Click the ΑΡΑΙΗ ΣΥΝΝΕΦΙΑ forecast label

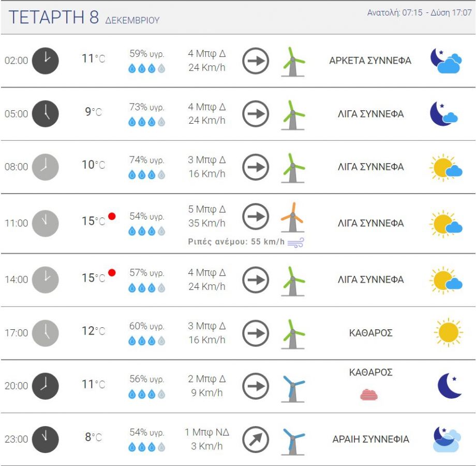tap(370, 440)
